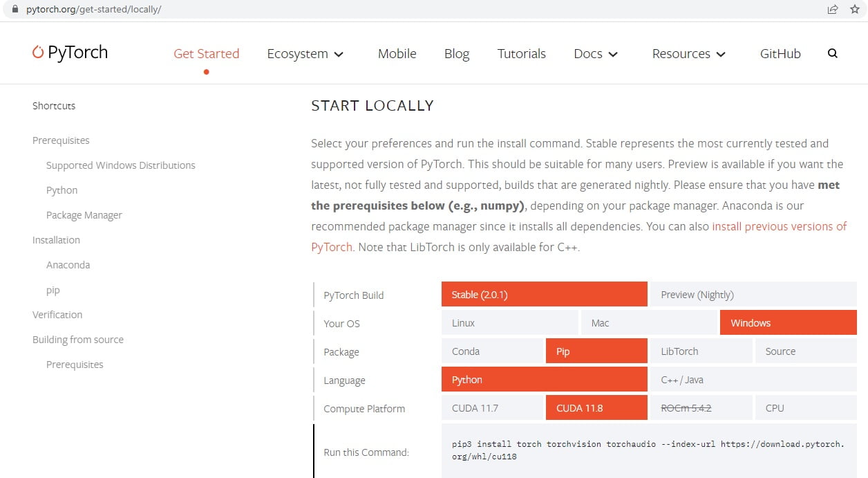
Task: Click the browser address bar URL
Action: tap(93, 10)
